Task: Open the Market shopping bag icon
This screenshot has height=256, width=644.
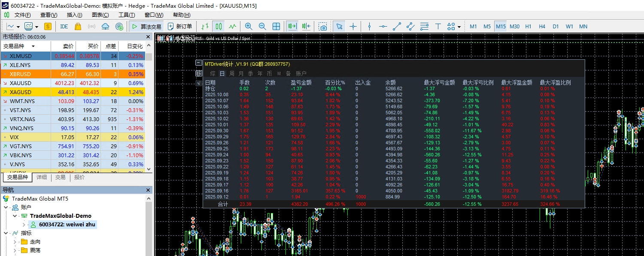Action: point(78,26)
